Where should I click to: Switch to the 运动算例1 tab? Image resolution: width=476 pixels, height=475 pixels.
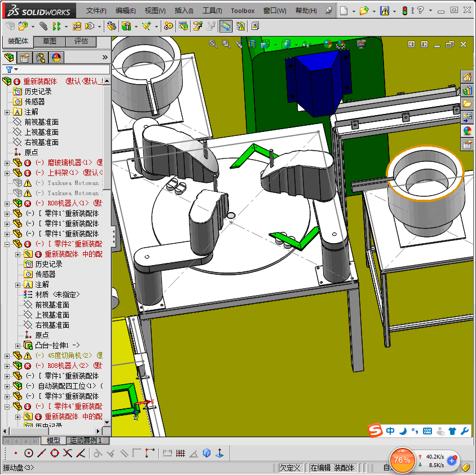(x=87, y=441)
